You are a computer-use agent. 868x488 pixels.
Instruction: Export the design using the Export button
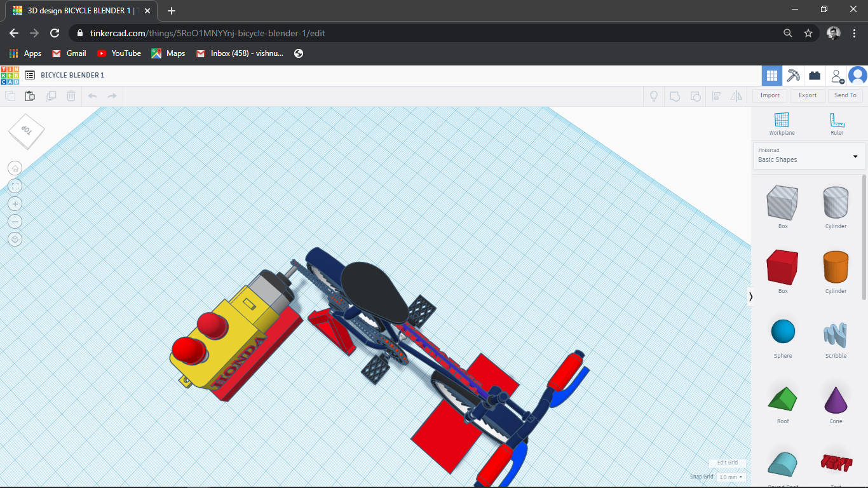point(807,95)
